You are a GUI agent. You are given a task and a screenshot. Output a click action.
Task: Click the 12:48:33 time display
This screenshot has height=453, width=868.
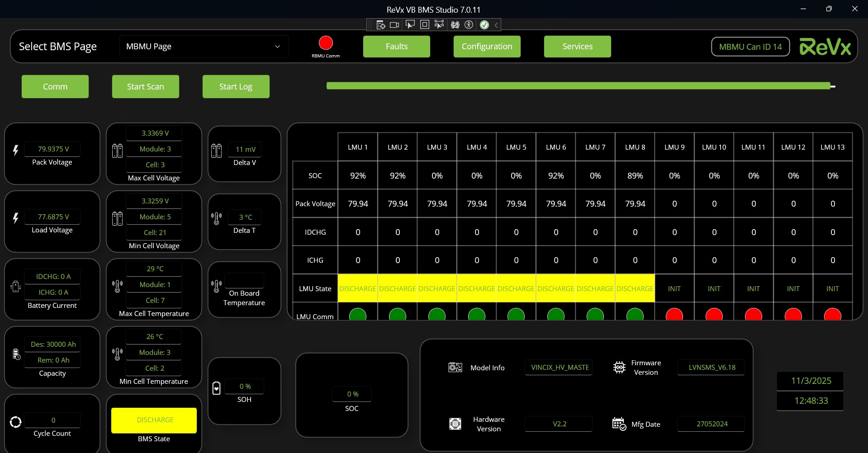811,401
